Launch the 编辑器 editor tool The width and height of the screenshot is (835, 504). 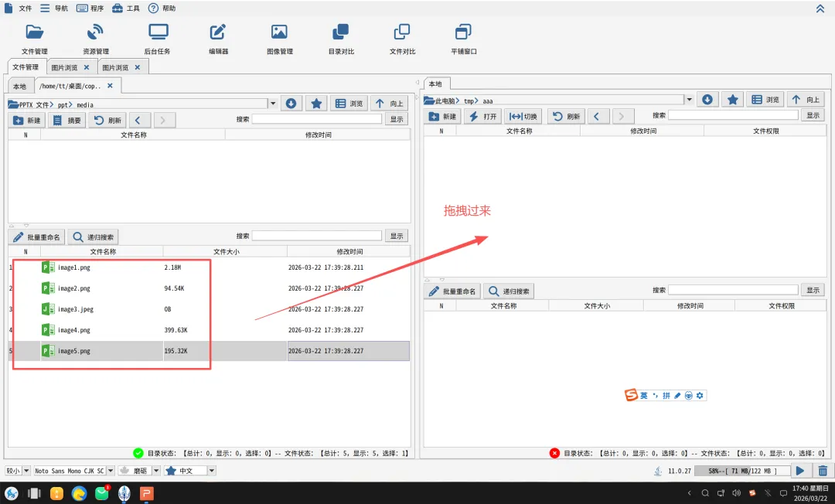tap(218, 39)
